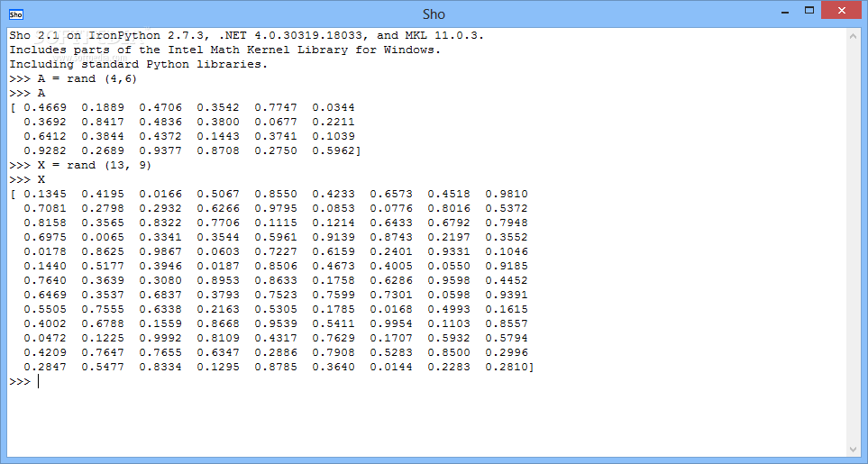Close the Sho window
Screen dimensions: 868x464
pos(842,11)
